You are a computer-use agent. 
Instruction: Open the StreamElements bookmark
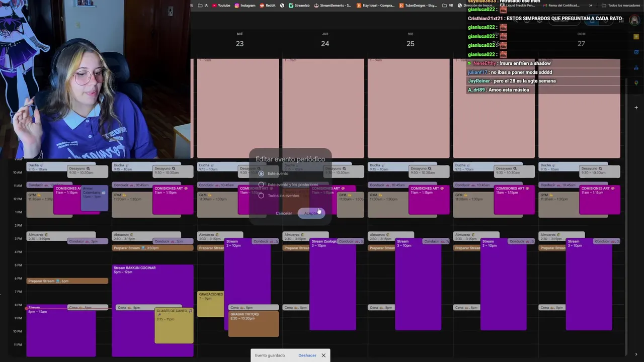click(332, 6)
